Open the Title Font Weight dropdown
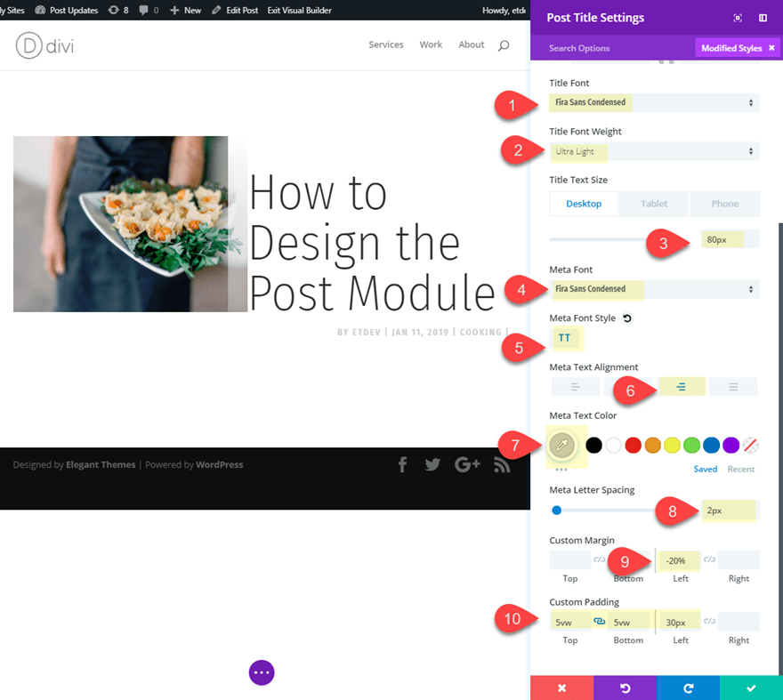 tap(654, 151)
